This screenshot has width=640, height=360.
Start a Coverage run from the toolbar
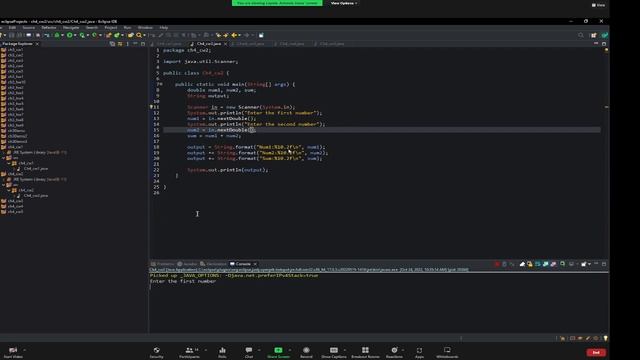(x=82, y=35)
